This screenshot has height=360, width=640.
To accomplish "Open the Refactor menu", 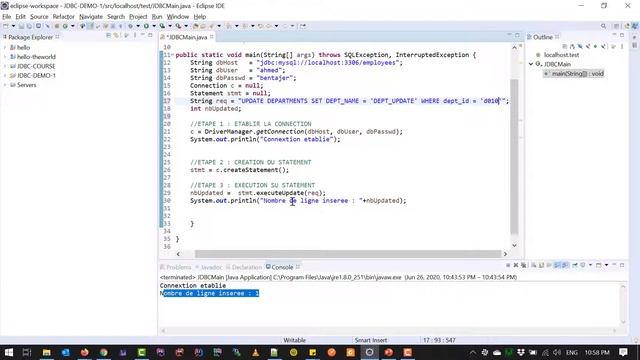I will pyautogui.click(x=63, y=17).
